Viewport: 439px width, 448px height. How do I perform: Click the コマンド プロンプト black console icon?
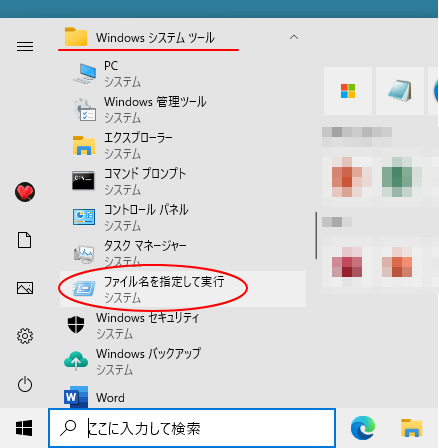click(83, 180)
